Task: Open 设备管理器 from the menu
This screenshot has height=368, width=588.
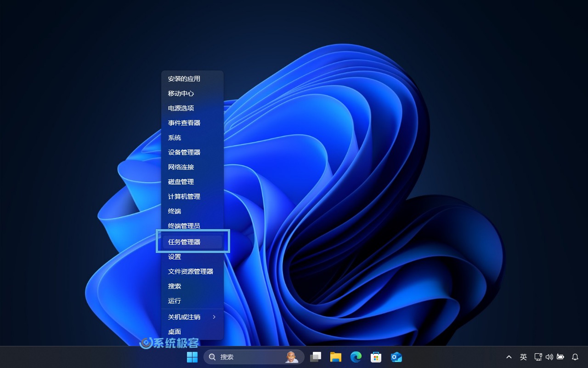Action: 192,152
